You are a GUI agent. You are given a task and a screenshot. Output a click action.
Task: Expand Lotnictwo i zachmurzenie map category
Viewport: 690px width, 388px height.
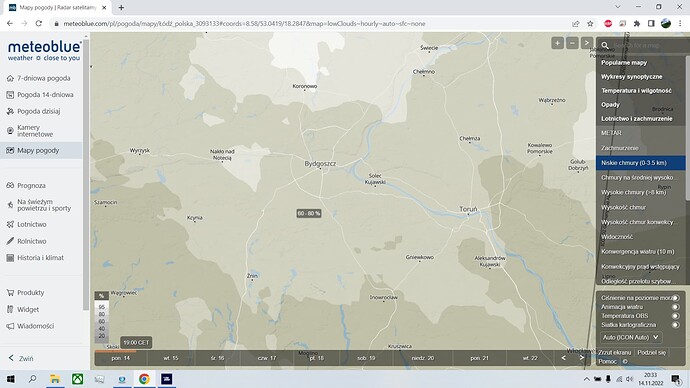pyautogui.click(x=636, y=119)
